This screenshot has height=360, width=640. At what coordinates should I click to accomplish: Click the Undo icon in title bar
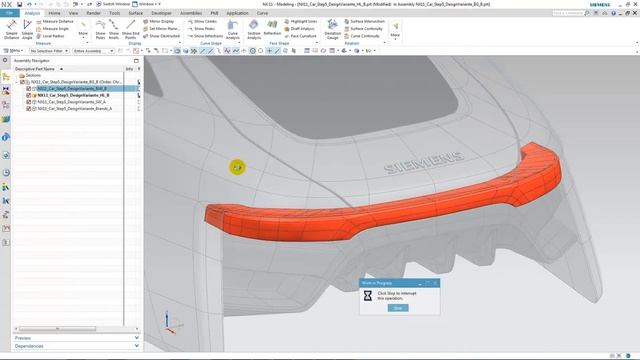pos(29,4)
